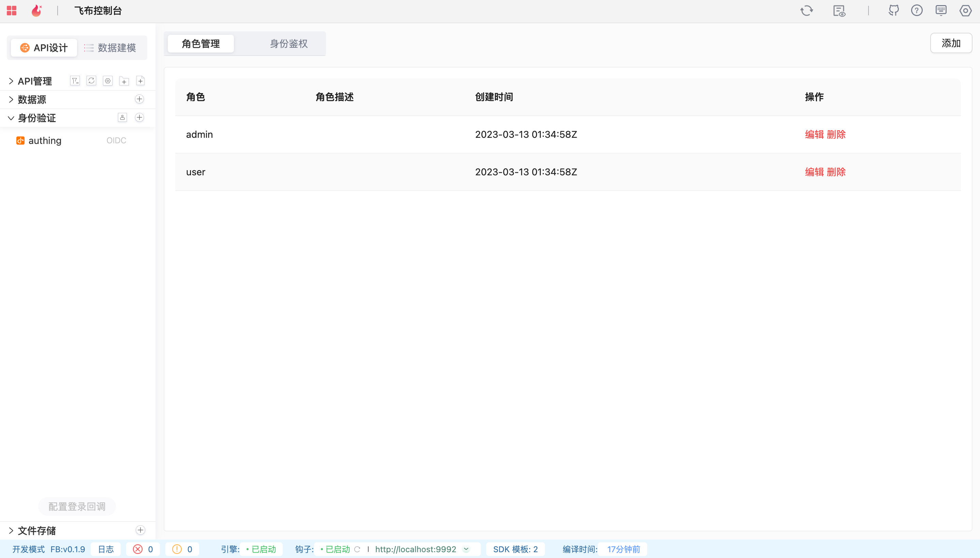Select the API设计 mode toggle
Image resolution: width=980 pixels, height=558 pixels.
[x=44, y=48]
